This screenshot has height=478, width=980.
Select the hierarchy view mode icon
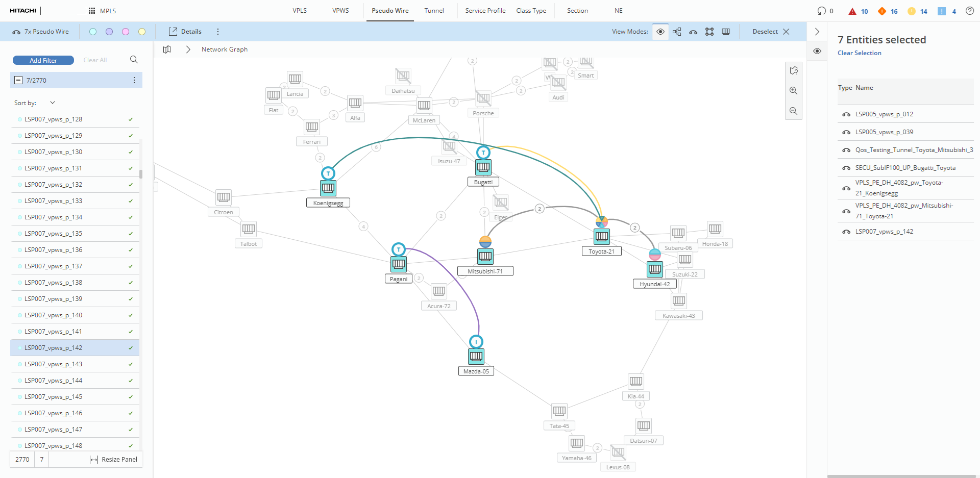677,32
